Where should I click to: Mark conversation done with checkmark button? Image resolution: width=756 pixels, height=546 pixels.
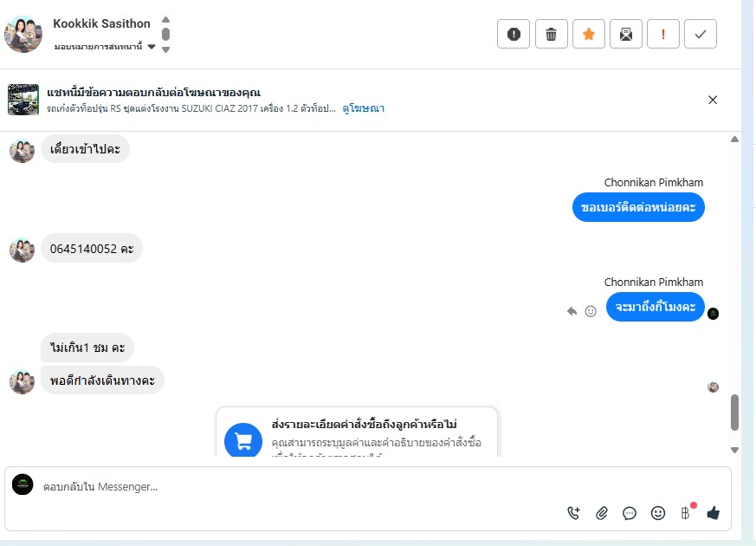click(x=701, y=34)
